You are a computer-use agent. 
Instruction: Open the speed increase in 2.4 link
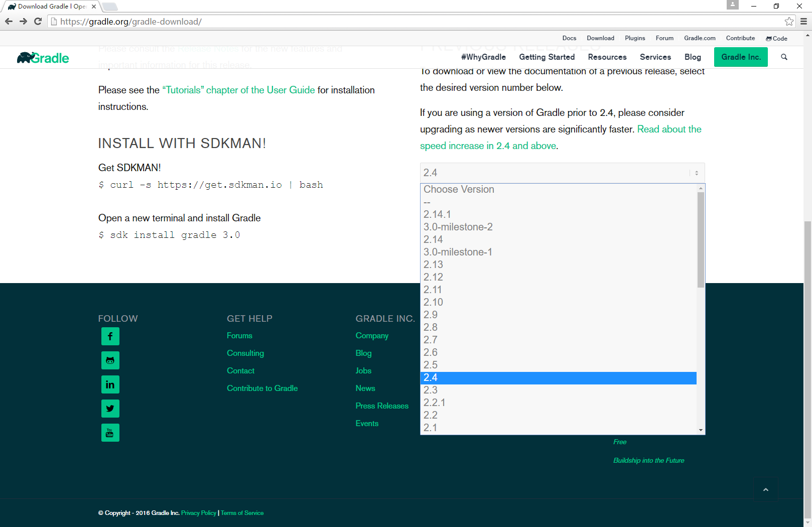(x=489, y=146)
